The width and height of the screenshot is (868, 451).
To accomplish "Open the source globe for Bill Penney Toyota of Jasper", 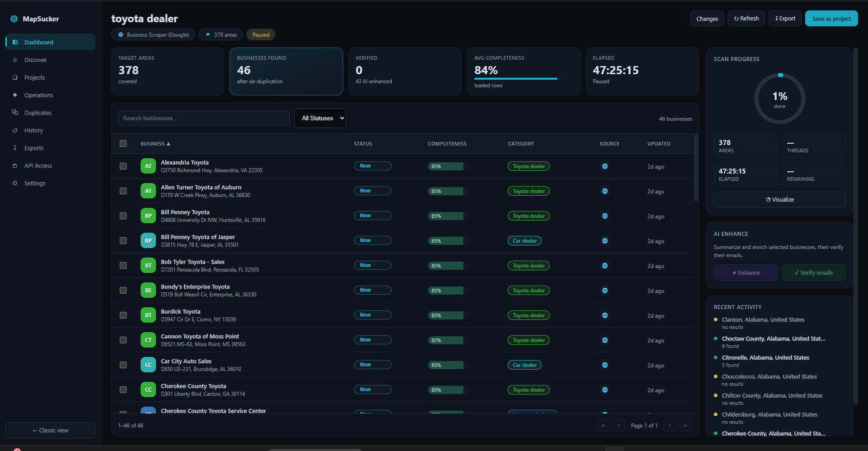I will (605, 241).
